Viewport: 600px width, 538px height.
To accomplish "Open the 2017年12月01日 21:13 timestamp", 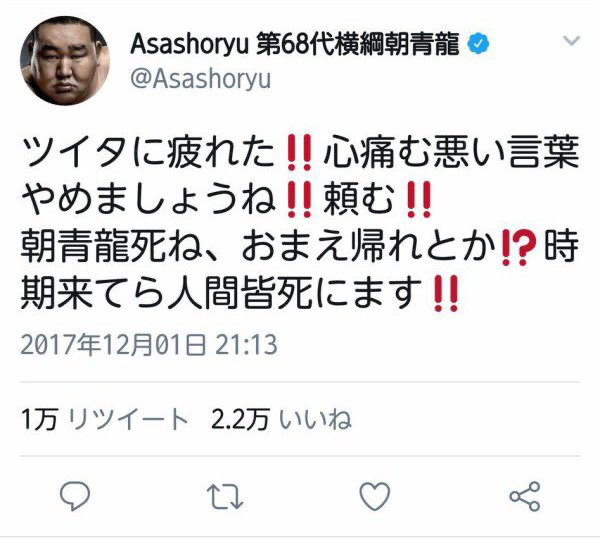I will (149, 345).
